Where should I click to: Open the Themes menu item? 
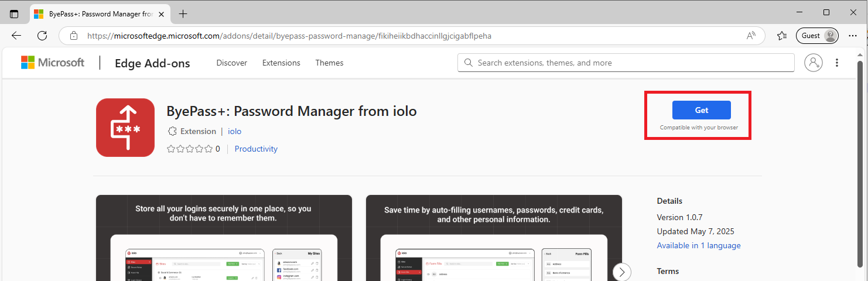tap(329, 63)
